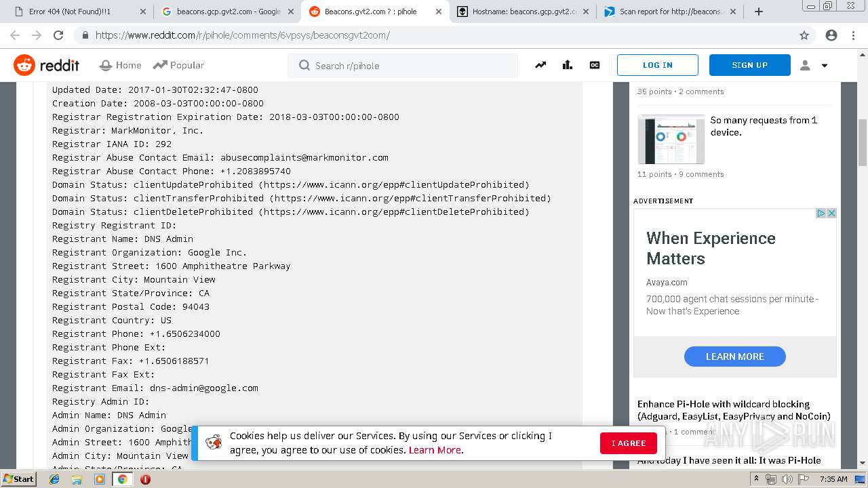Open 'Enhance Pi-Hole with wildcard blocking' post
Viewport: 868px width, 488px height.
(734, 410)
